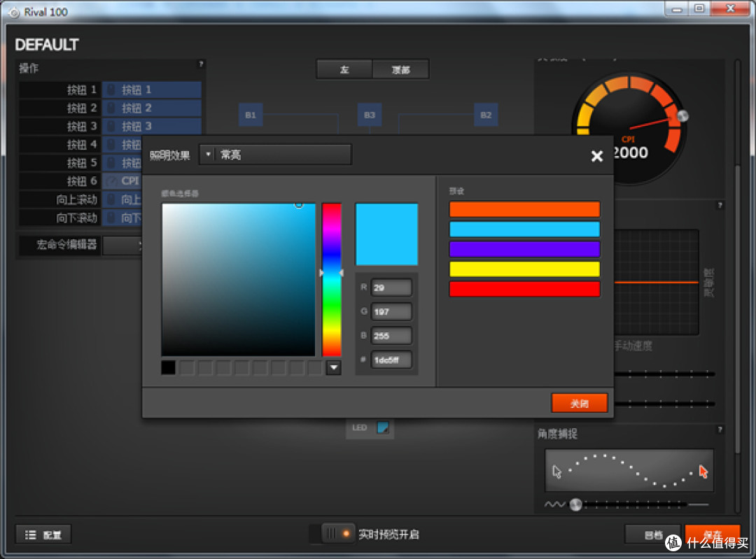The width and height of the screenshot is (756, 559).
Task: Click the 按钮 1 action assignment
Action: [152, 90]
